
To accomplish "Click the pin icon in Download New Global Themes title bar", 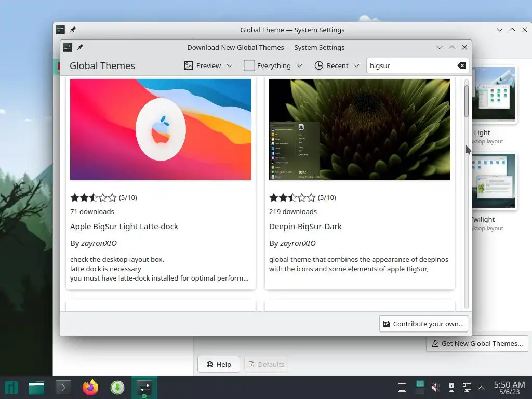I will point(80,47).
